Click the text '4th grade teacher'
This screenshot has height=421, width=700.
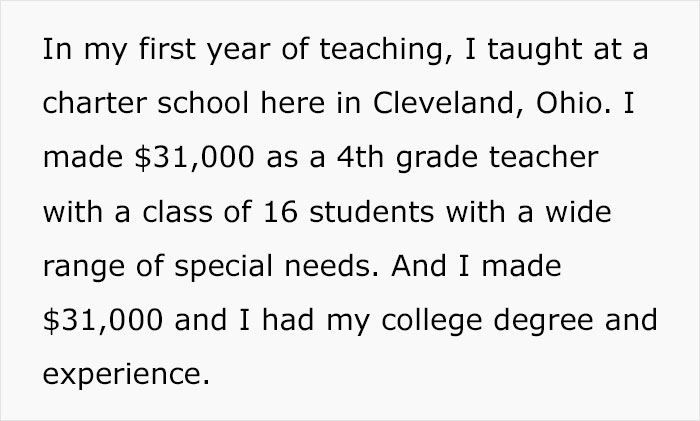point(467,158)
